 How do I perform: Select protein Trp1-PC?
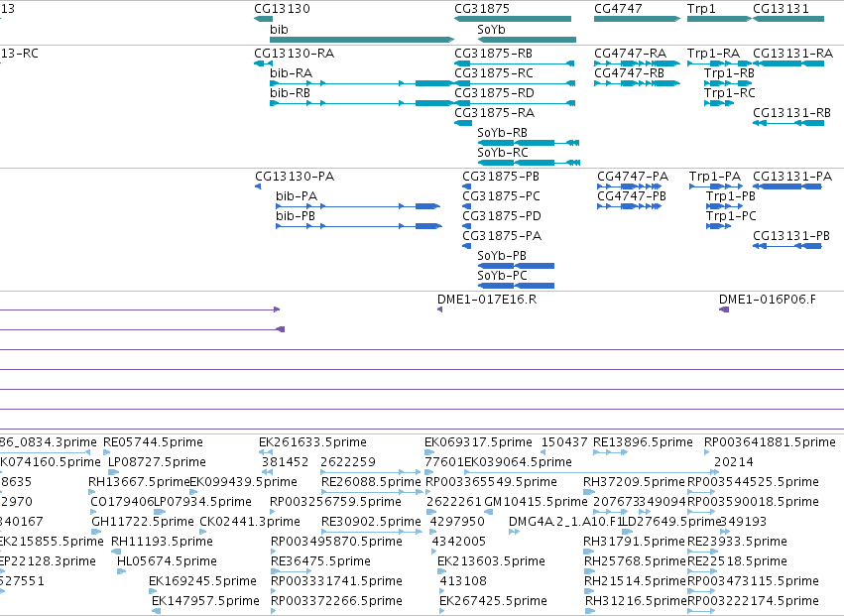coord(719,226)
